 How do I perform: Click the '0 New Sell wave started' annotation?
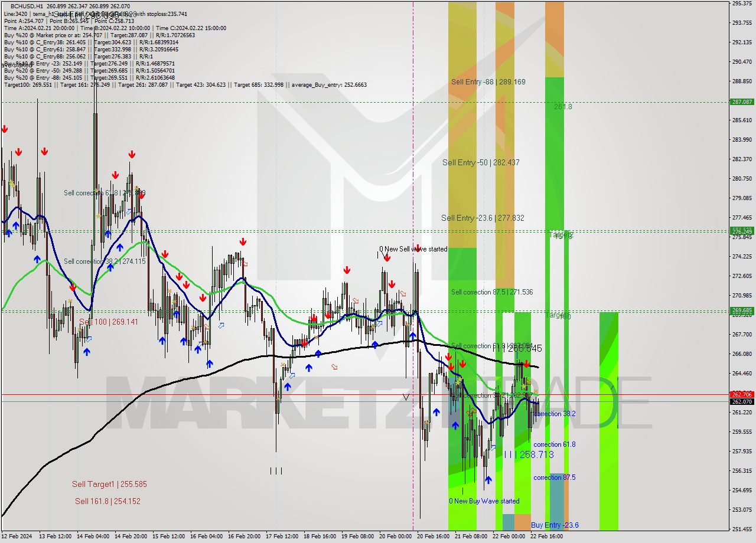(413, 249)
